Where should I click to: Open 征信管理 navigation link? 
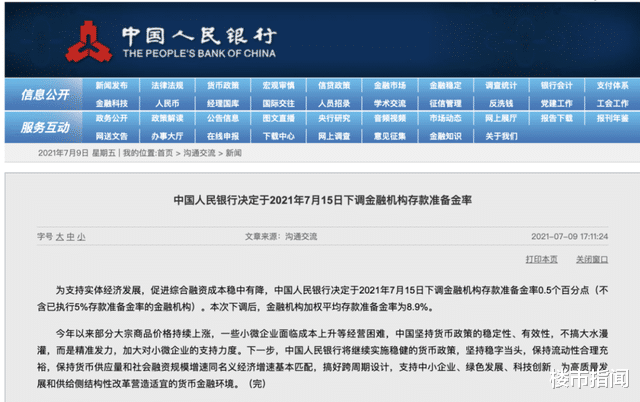coord(445,103)
